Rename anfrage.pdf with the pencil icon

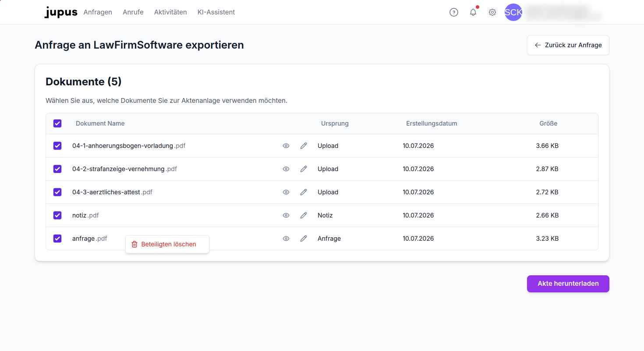[x=304, y=239]
